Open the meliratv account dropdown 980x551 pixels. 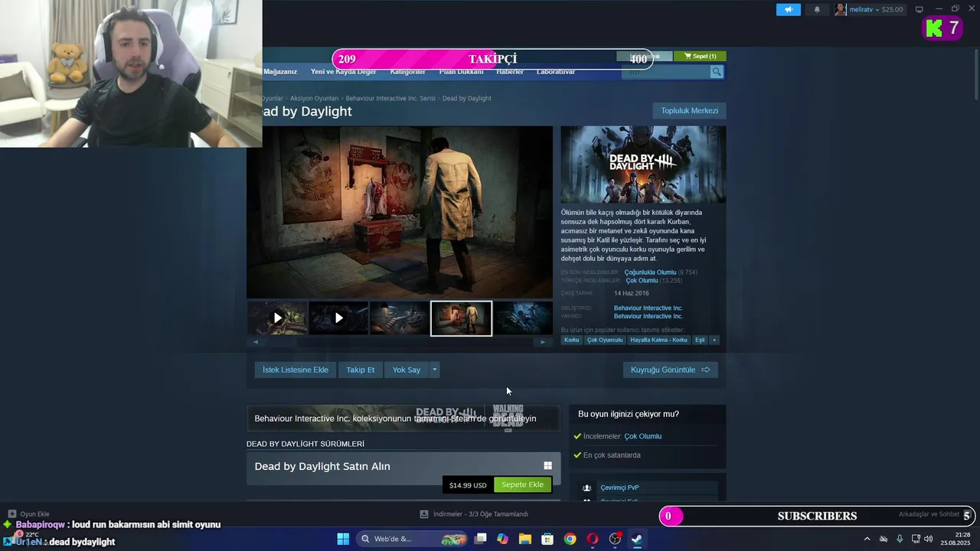click(x=877, y=10)
